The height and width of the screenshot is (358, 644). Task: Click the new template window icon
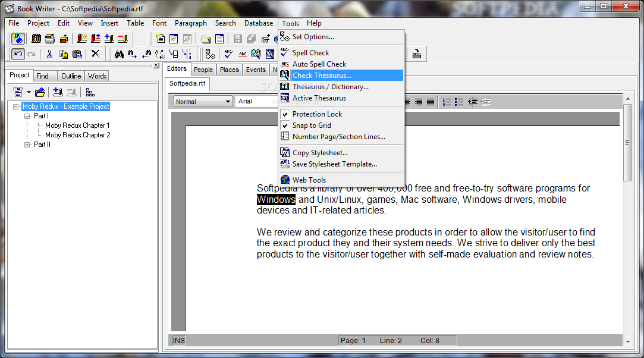coord(174,39)
